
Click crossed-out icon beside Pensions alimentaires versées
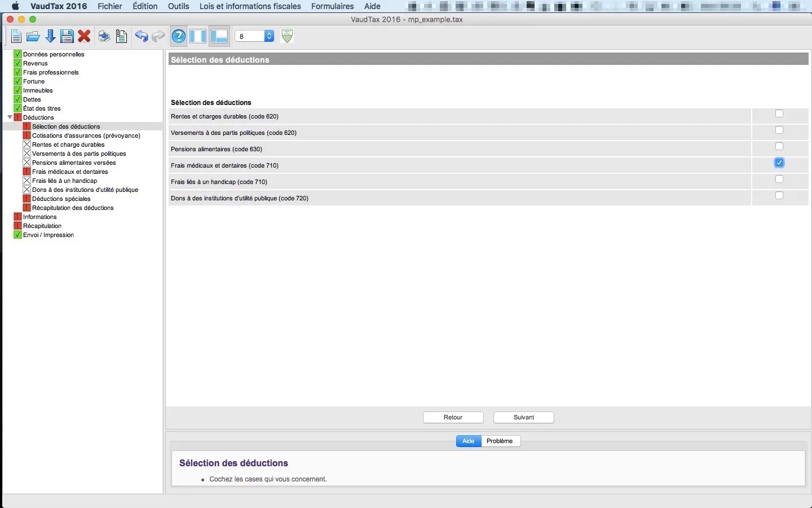[x=27, y=163]
